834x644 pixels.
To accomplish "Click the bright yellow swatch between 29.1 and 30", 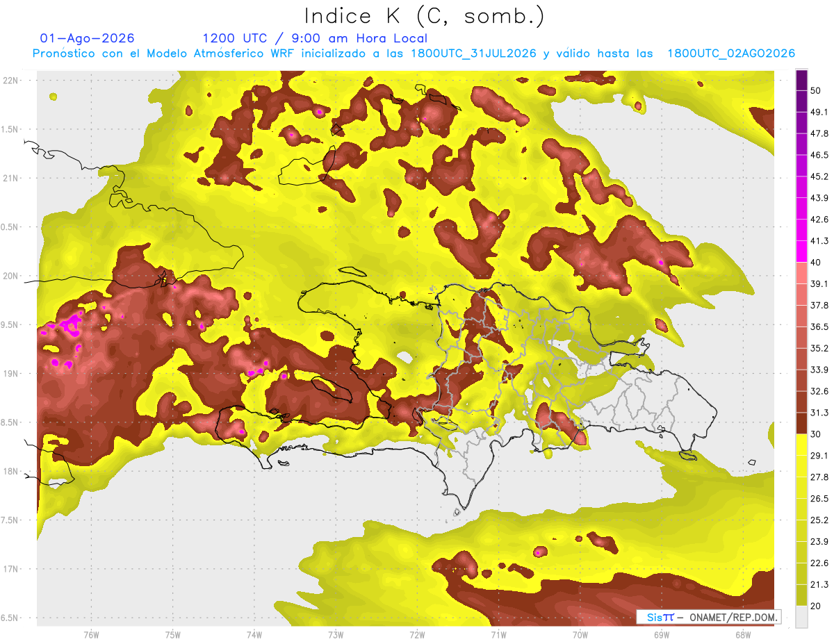I will 801,444.
